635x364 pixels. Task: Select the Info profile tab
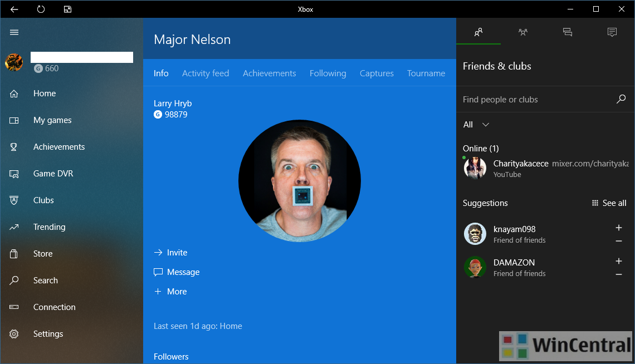point(161,73)
